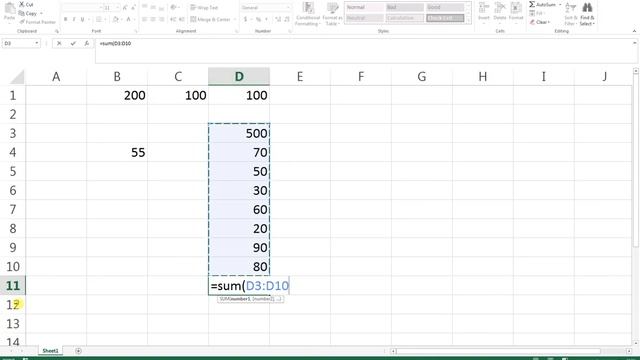The width and height of the screenshot is (640, 360).
Task: Toggle Wrap Text
Action: pyautogui.click(x=204, y=7)
